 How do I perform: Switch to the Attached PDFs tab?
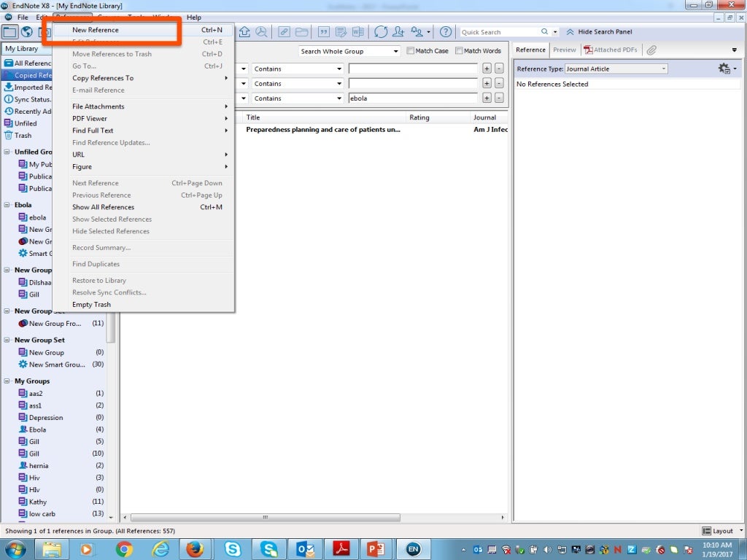pyautogui.click(x=611, y=50)
